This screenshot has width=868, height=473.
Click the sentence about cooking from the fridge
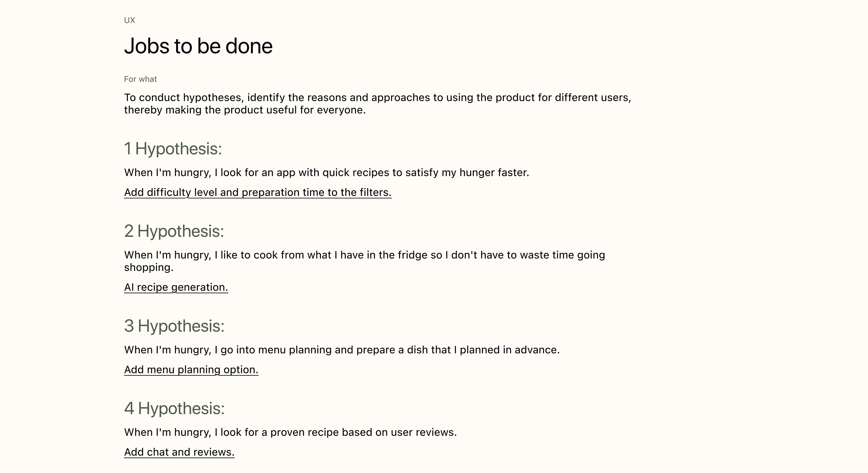(364, 255)
